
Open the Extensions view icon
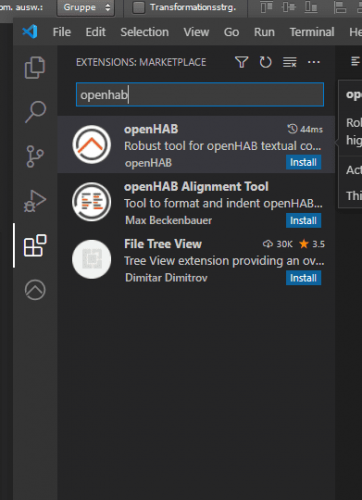click(x=35, y=245)
